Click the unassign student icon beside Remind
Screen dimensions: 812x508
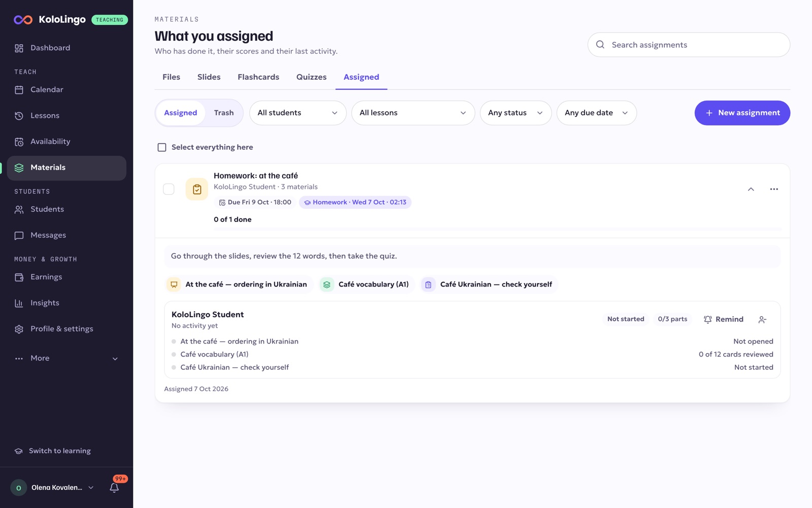[x=762, y=320]
